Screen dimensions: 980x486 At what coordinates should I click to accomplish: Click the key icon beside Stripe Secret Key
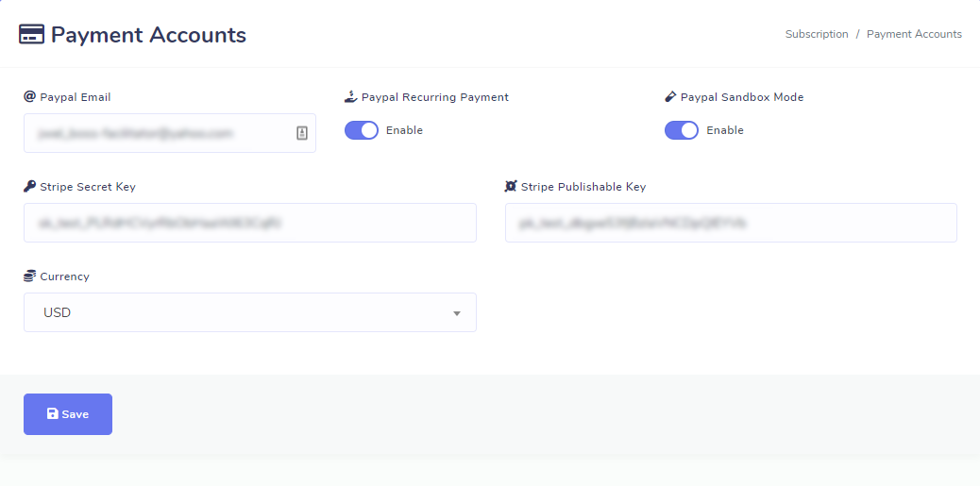[x=29, y=186]
